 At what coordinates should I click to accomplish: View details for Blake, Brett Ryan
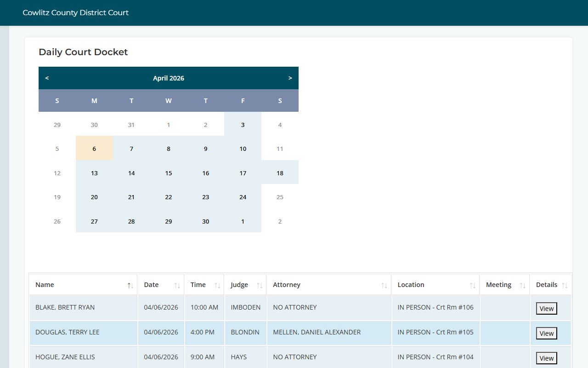tap(546, 309)
